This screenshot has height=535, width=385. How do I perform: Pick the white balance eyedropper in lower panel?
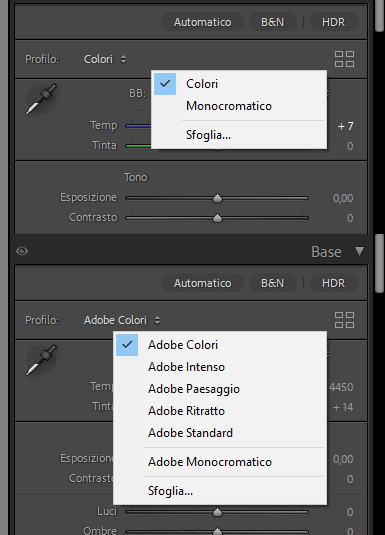(41, 360)
